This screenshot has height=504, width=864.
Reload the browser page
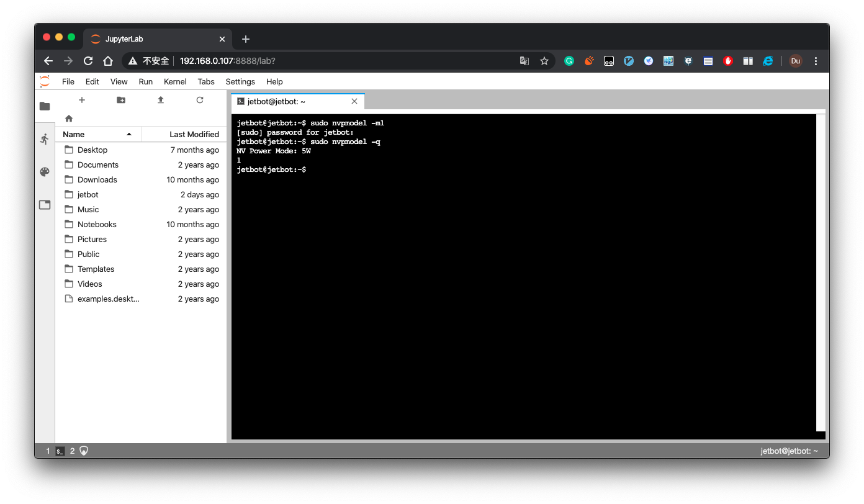point(88,61)
